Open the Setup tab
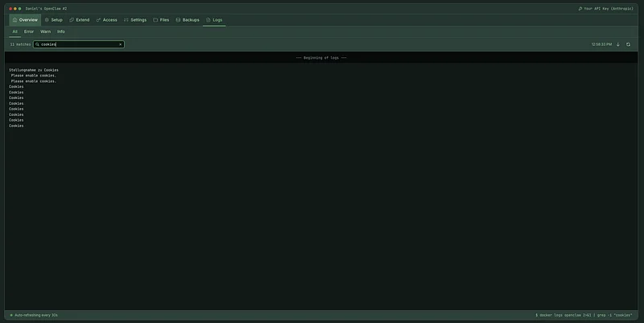Viewport: 644px width, 323px height. click(x=53, y=19)
